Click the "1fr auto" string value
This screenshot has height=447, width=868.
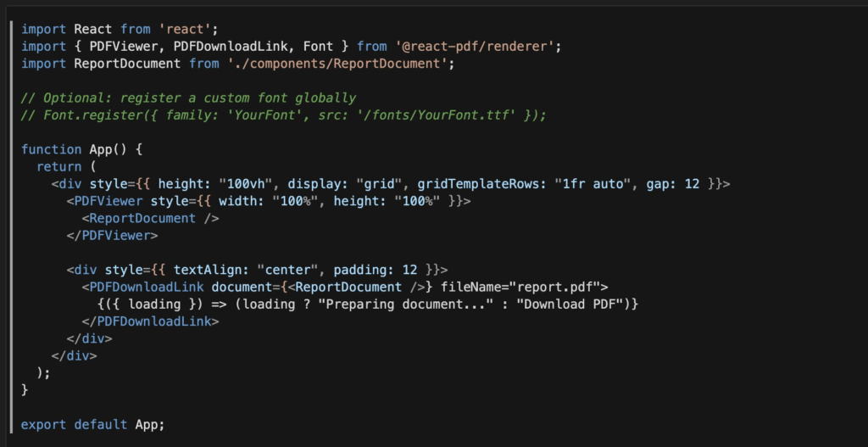tap(570, 184)
